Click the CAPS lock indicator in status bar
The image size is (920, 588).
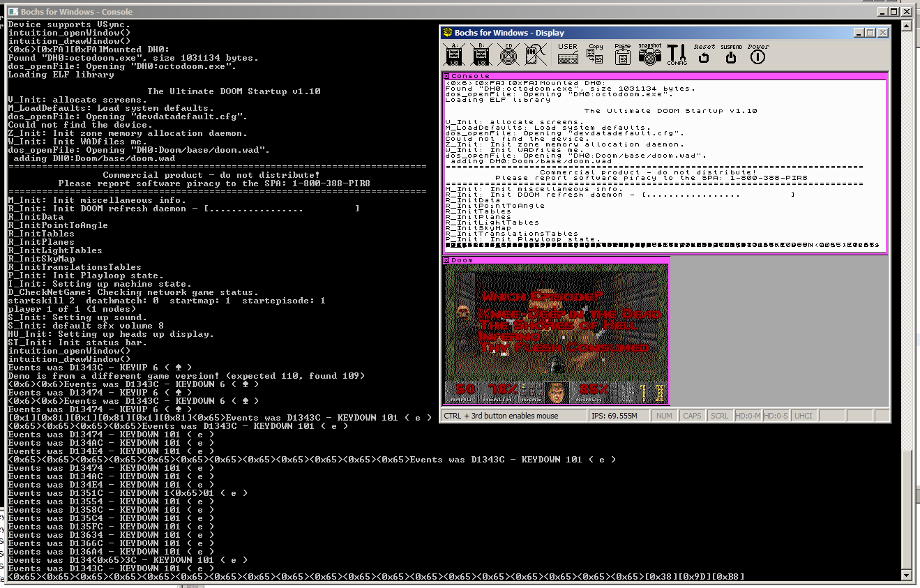(x=692, y=416)
